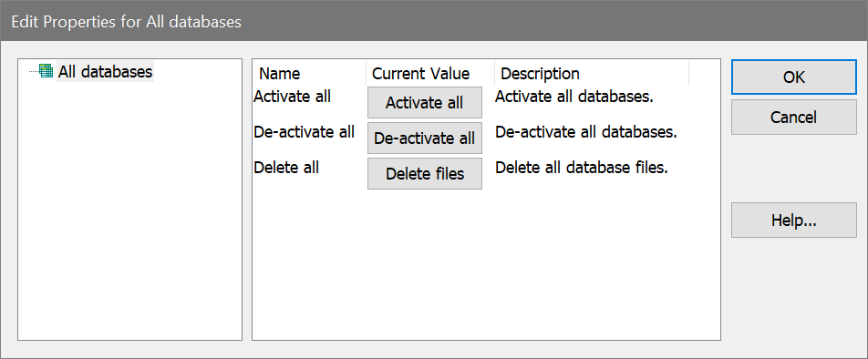Click the Delete files button
The image size is (868, 359).
(x=425, y=174)
